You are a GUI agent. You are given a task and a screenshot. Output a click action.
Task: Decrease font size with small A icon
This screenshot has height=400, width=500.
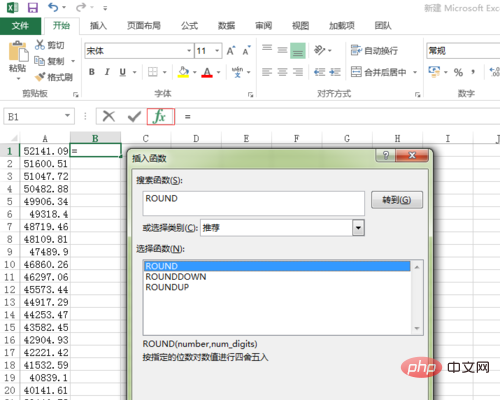click(x=247, y=51)
